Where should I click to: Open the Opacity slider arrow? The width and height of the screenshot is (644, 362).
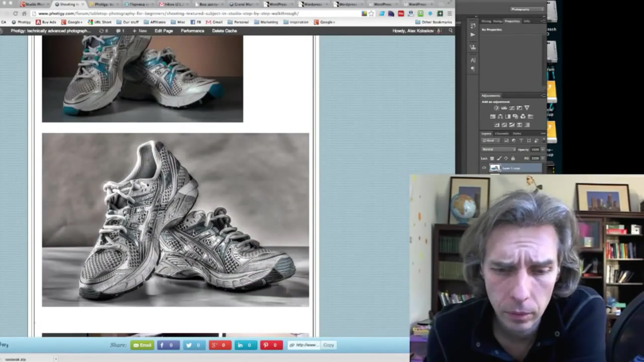point(542,149)
